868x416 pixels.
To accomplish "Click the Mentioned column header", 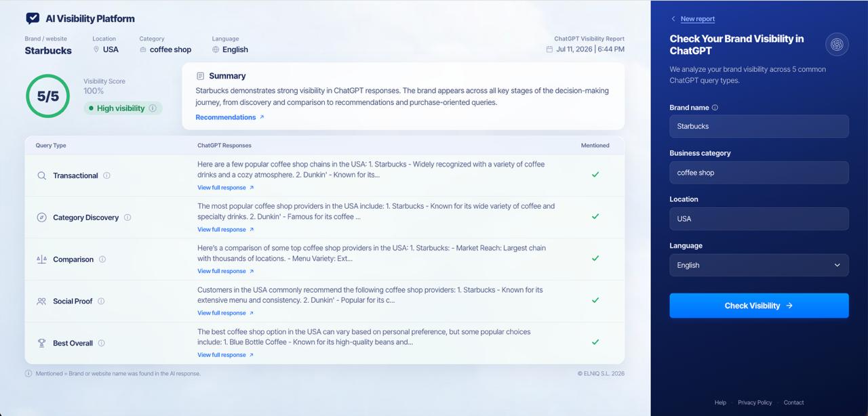I will click(x=595, y=146).
